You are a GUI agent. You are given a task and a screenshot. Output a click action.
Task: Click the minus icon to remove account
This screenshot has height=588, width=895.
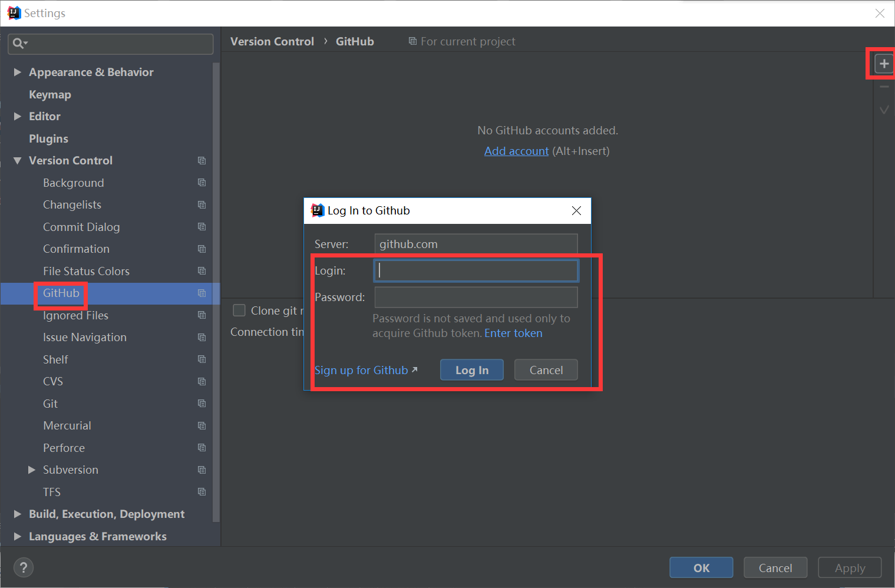pos(884,87)
